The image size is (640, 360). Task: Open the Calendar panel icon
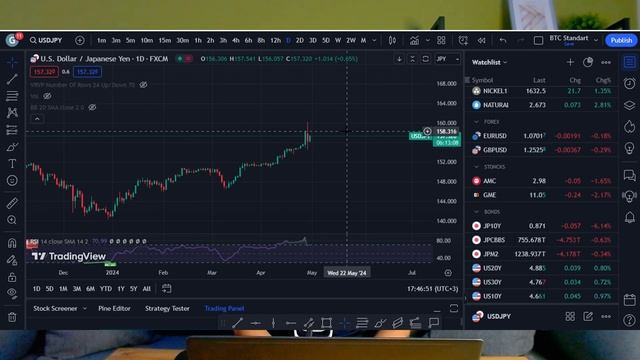pyautogui.click(x=629, y=300)
